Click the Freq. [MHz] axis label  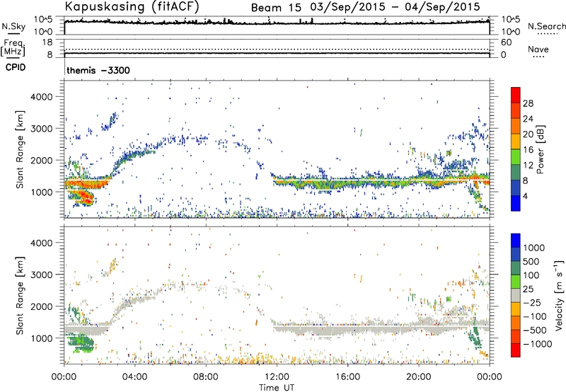pyautogui.click(x=13, y=48)
